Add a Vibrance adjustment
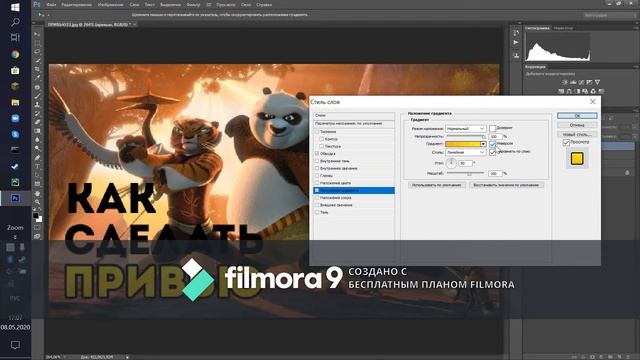This screenshot has width=640, height=360. point(598,82)
